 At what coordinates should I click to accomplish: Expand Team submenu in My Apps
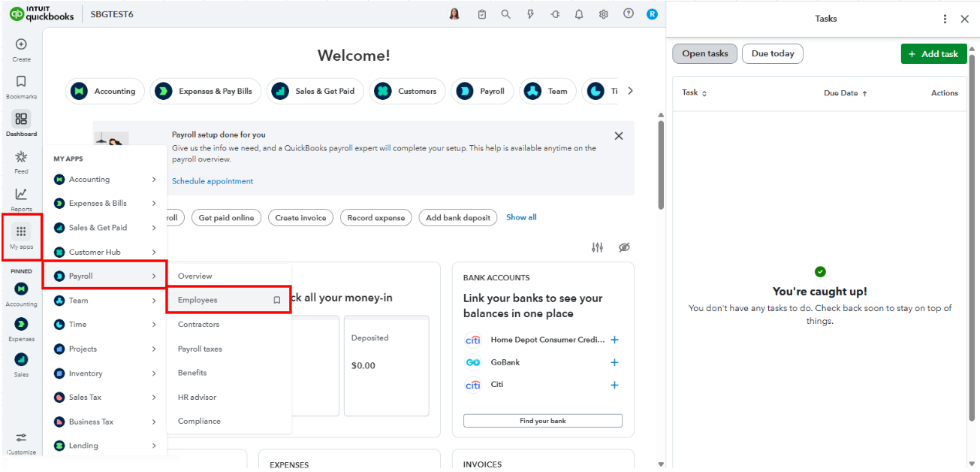point(154,301)
